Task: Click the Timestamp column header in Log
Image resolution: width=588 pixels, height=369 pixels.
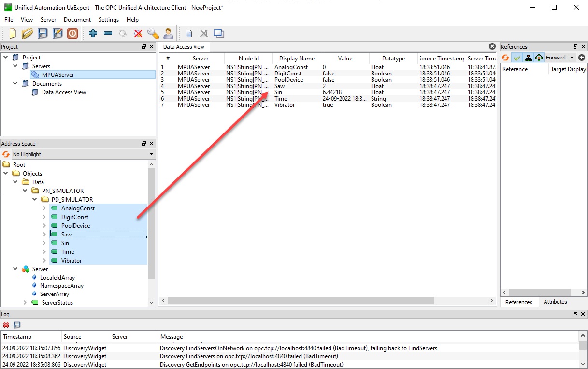Action: click(31, 337)
